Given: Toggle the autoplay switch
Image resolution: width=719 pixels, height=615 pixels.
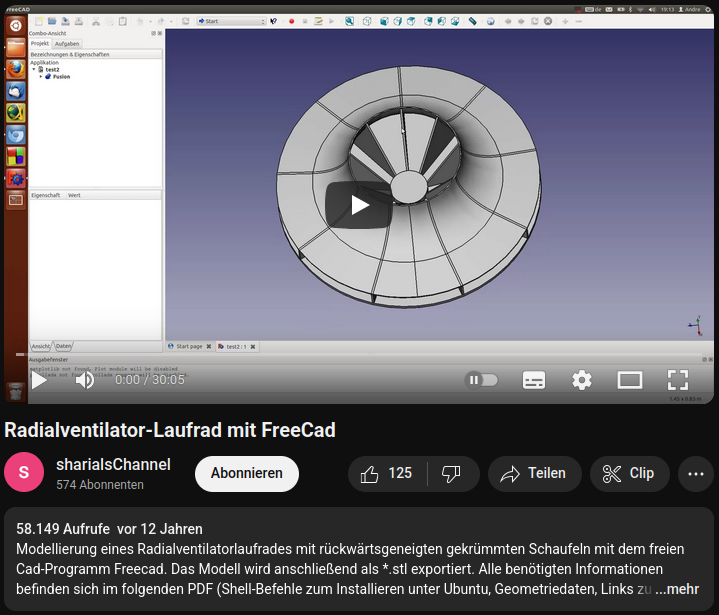Looking at the screenshot, I should point(481,380).
